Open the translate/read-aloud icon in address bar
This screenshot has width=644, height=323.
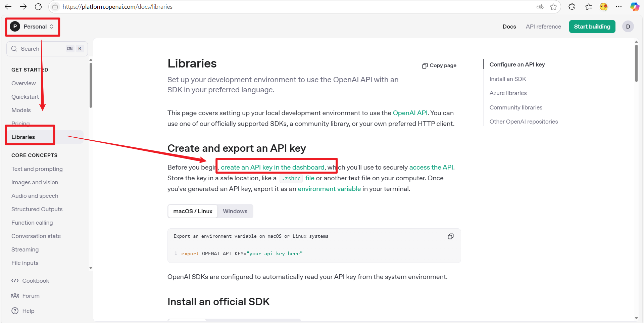point(540,7)
